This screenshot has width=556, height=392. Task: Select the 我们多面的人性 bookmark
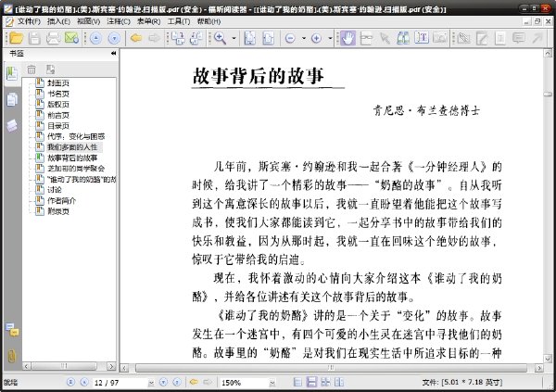(72, 146)
